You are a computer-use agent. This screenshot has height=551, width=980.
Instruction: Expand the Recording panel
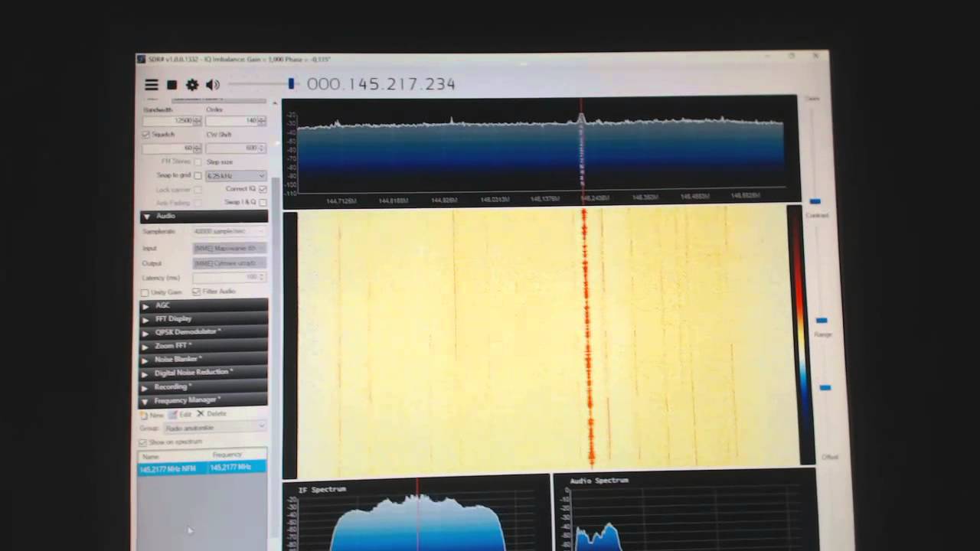coord(204,386)
